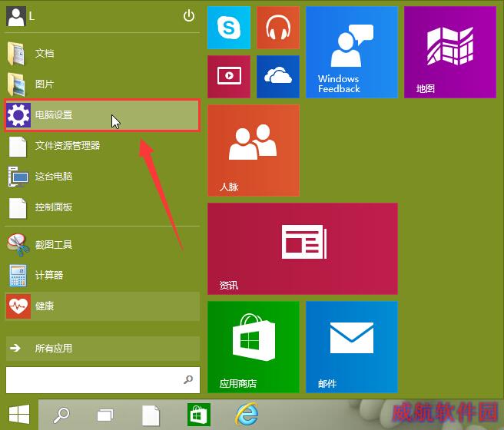Click the search magnifier in search box
Image resolution: width=504 pixels, height=430 pixels.
point(188,379)
